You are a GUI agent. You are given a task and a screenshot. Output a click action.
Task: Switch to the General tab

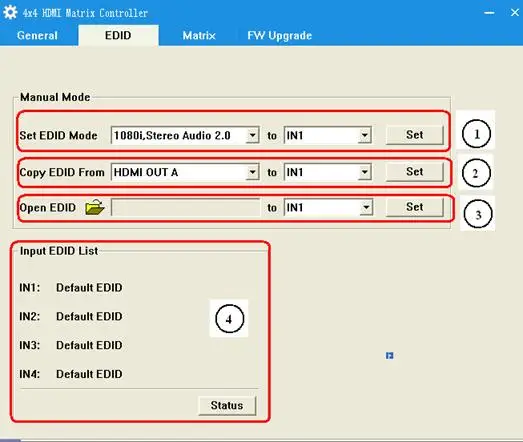click(x=37, y=35)
